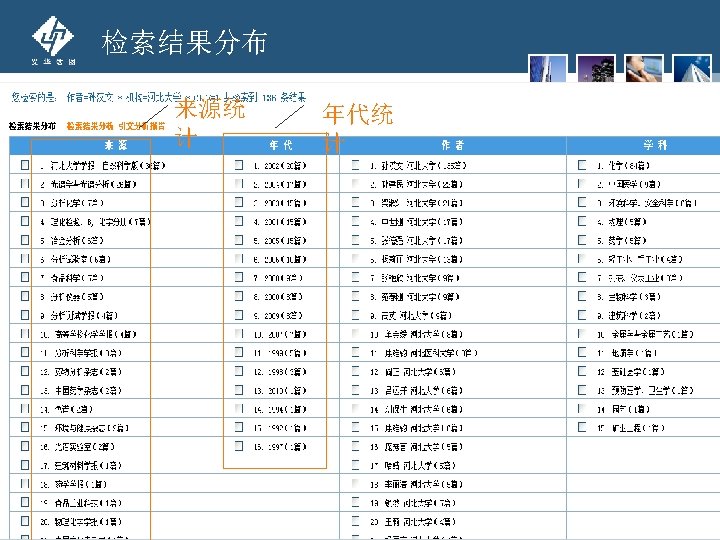Click source entry 1 河北大学学报 text
This screenshot has height=540, width=720.
click(107, 165)
